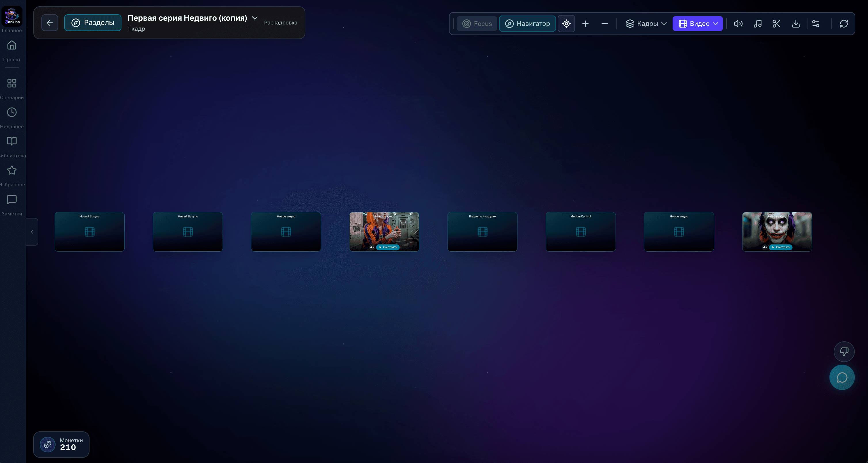Screen dimensions: 868x463
Task: Click Смотреть on the Joker face video
Action: pos(781,247)
